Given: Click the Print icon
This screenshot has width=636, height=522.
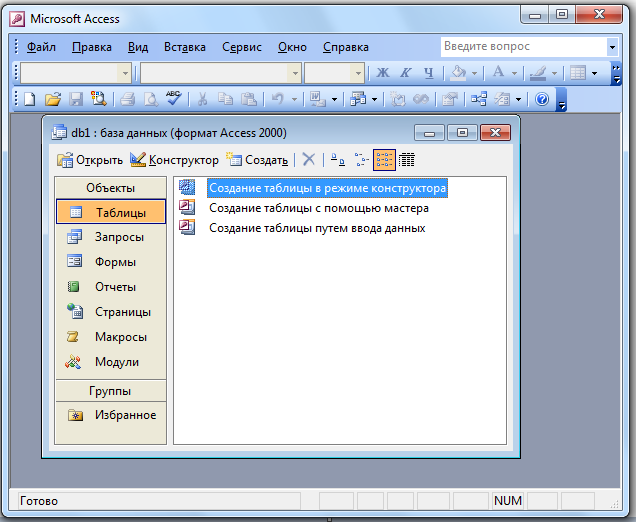Looking at the screenshot, I should (x=127, y=99).
